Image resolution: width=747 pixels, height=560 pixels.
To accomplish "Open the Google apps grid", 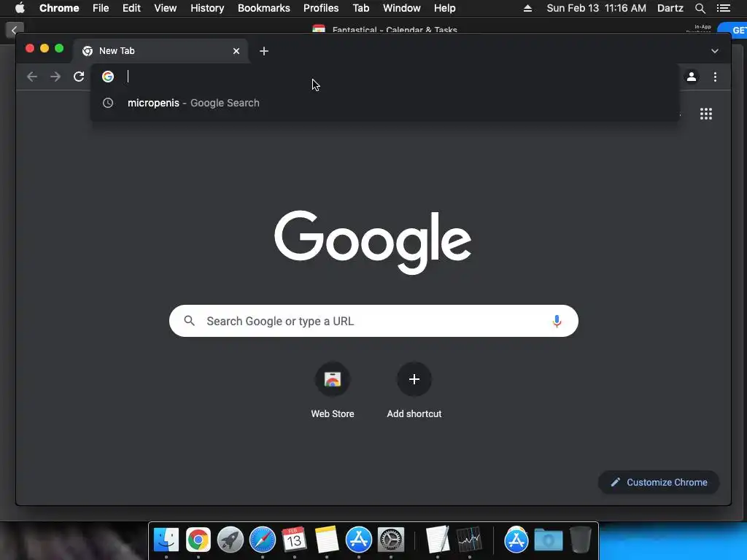I will (706, 114).
